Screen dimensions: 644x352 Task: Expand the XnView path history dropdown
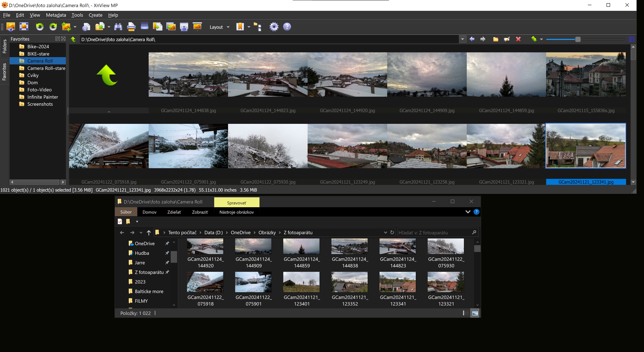pyautogui.click(x=462, y=39)
